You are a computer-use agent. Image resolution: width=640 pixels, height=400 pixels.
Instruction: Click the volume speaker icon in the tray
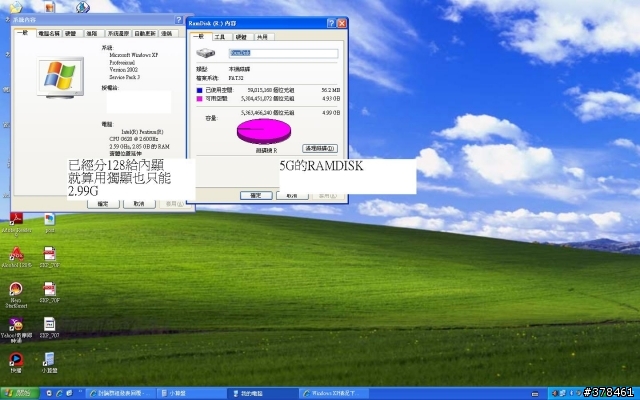click(x=555, y=393)
